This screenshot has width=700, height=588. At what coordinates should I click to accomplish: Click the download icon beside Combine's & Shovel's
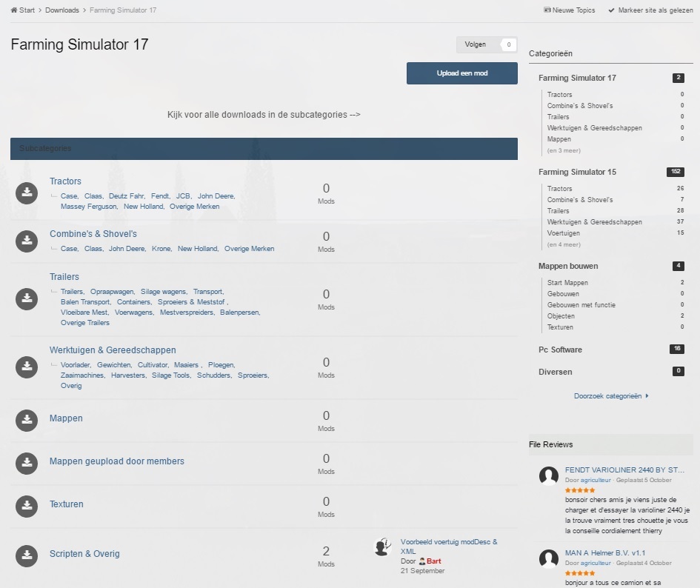coord(27,241)
